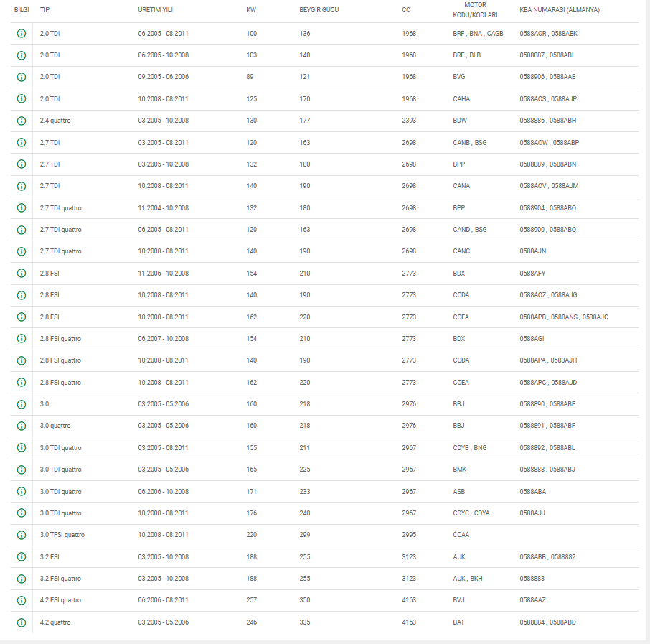Open info icon for 2.7 TDI quattro 140 kW
Image resolution: width=650 pixels, height=644 pixels.
pyautogui.click(x=21, y=251)
